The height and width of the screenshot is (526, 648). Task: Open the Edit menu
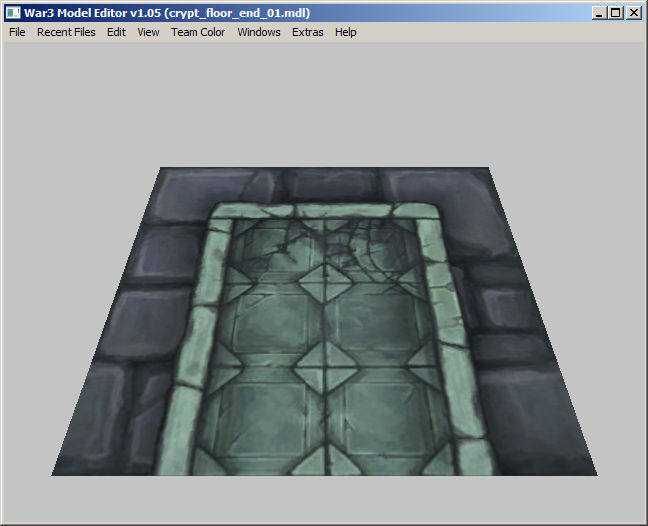point(116,32)
